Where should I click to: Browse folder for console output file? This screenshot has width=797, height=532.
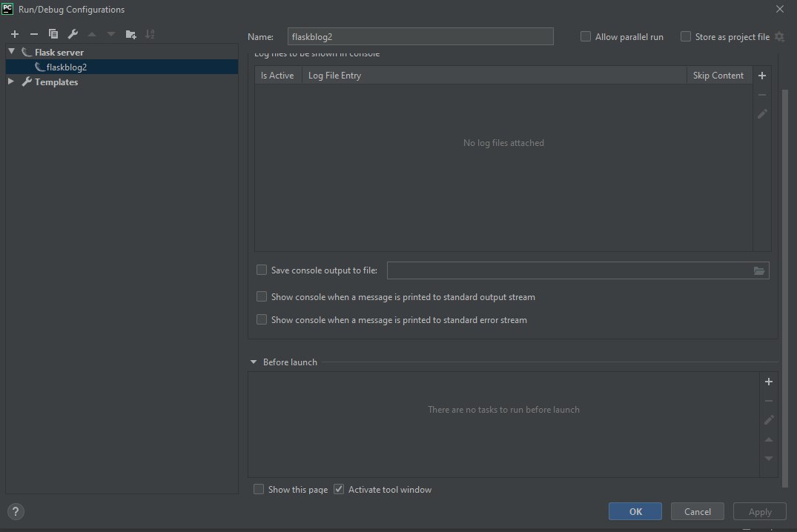pos(759,271)
